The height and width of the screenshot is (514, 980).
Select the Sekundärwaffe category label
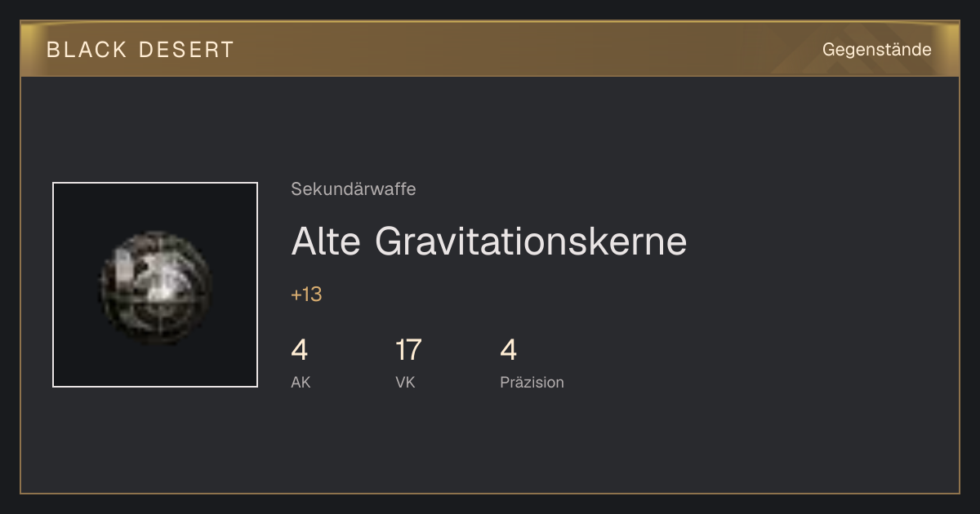pos(353,189)
